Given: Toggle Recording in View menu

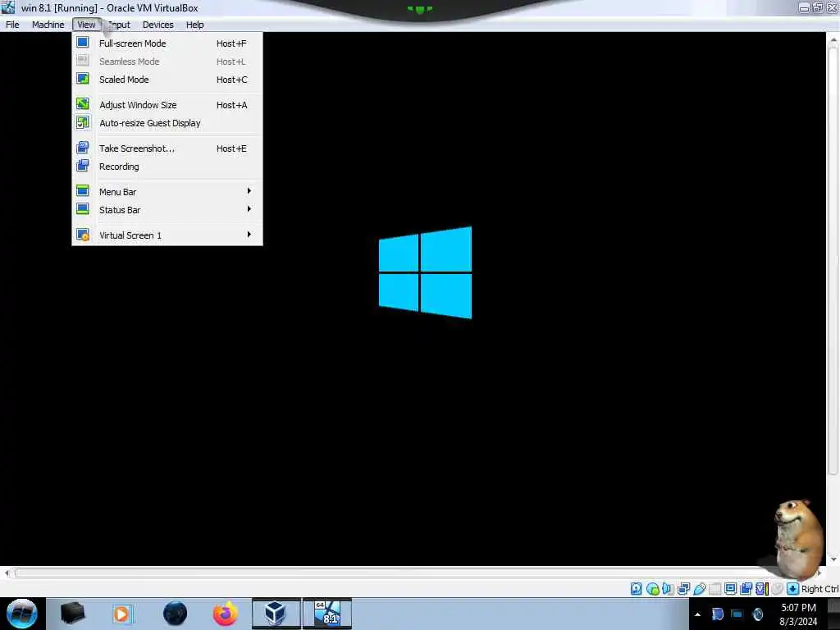Looking at the screenshot, I should [x=167, y=167].
